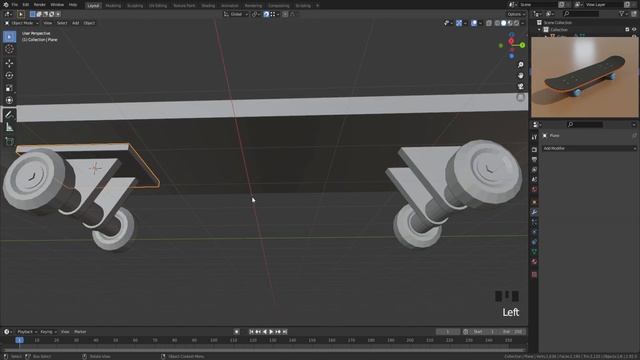
Task: Open viewport shading options dropdown arrow
Action: 523,23
